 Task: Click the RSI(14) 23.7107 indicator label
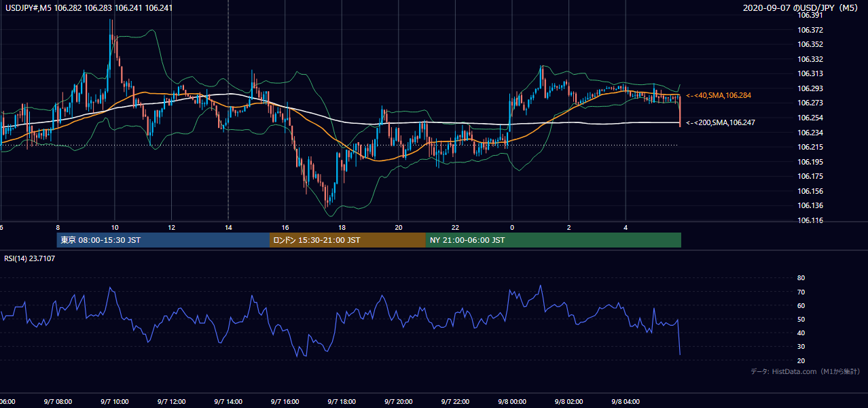coord(30,258)
